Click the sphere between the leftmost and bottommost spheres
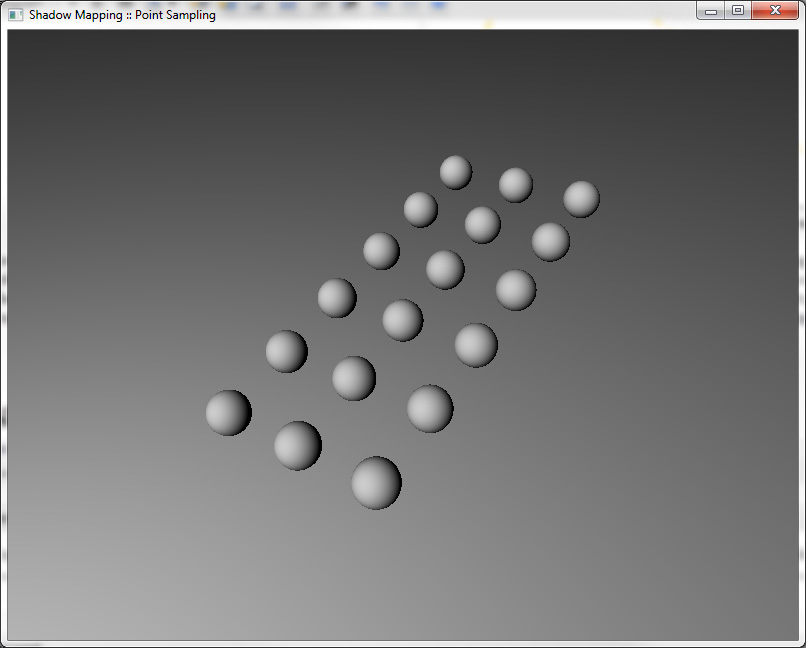The height and width of the screenshot is (648, 806). (298, 445)
